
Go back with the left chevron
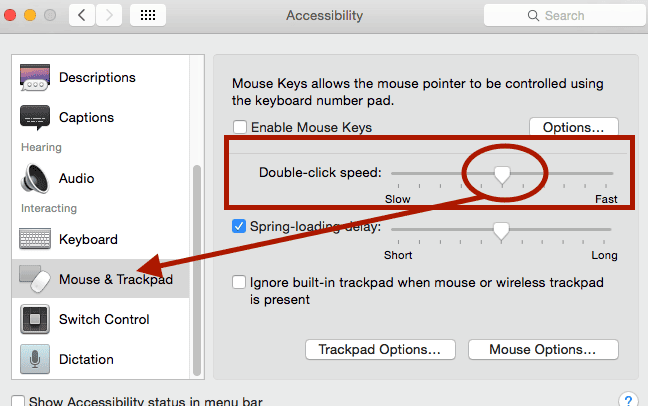pyautogui.click(x=82, y=15)
